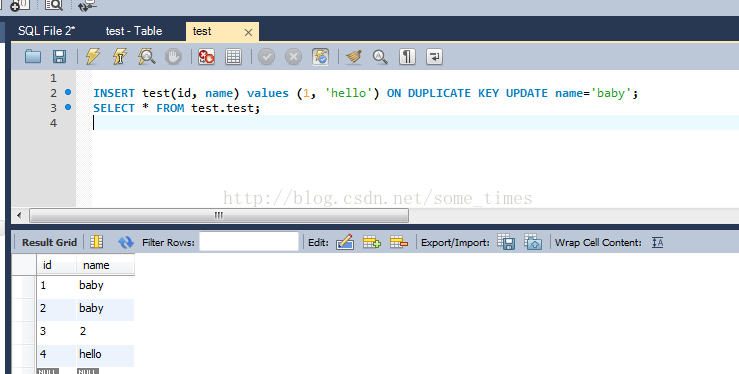Click the Wrap Cell Content: label
Viewport: 739px width, 374px height.
click(598, 243)
